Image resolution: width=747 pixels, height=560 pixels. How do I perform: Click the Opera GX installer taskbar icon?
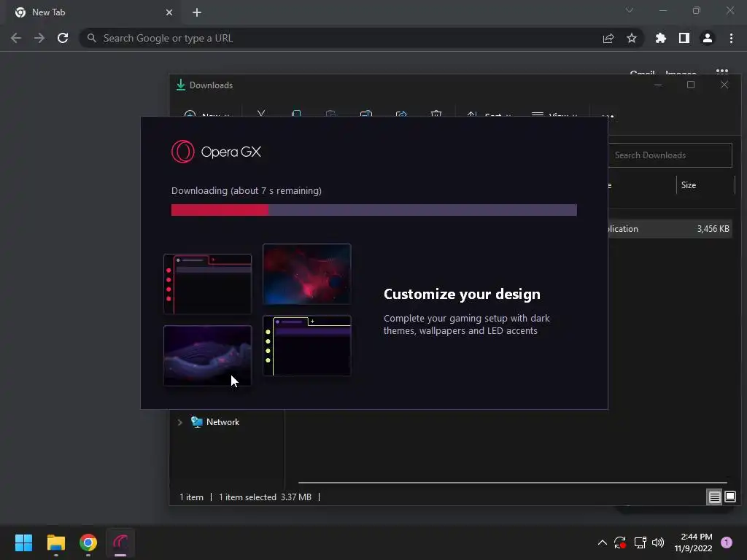(120, 542)
